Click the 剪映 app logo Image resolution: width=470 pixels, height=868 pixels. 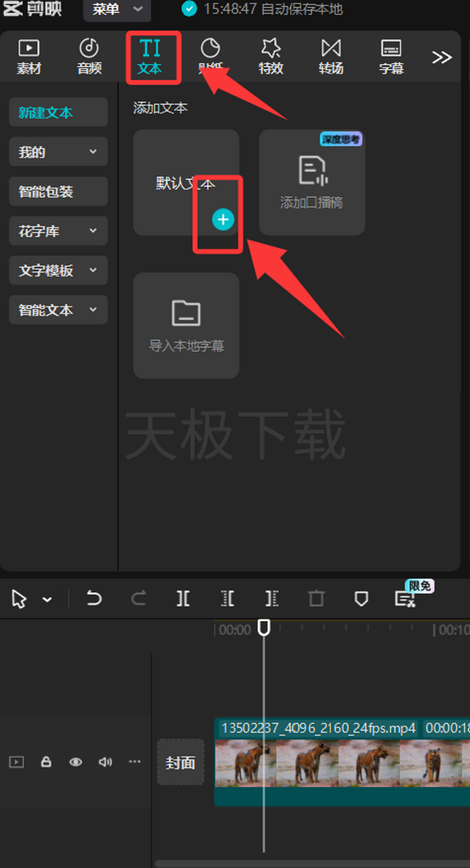tap(32, 9)
